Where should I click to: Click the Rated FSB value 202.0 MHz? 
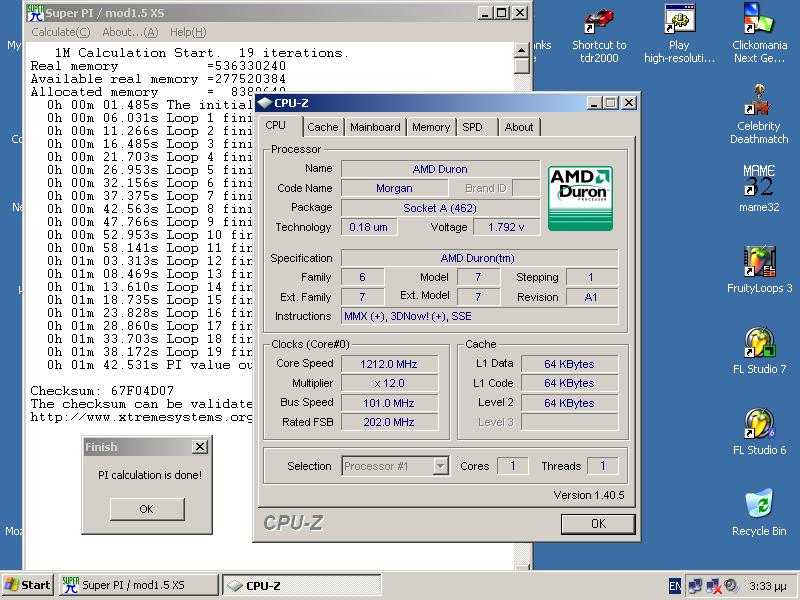(389, 422)
